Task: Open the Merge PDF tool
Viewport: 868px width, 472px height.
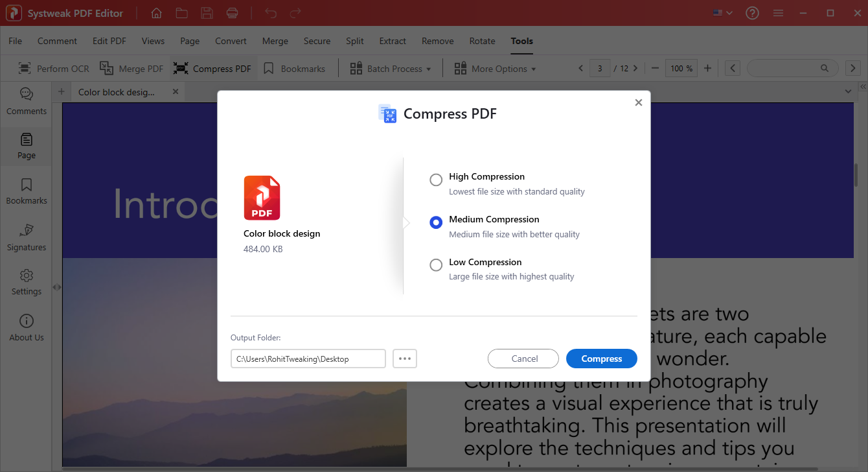Action: [x=131, y=68]
